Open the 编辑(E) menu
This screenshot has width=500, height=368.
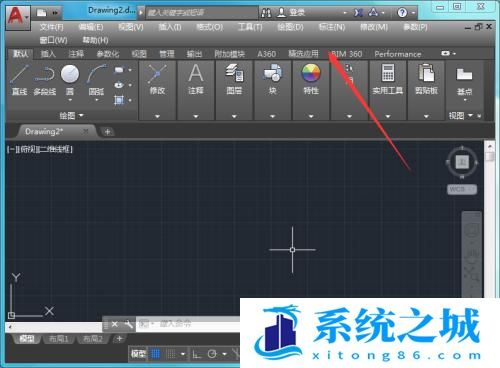[x=91, y=27]
